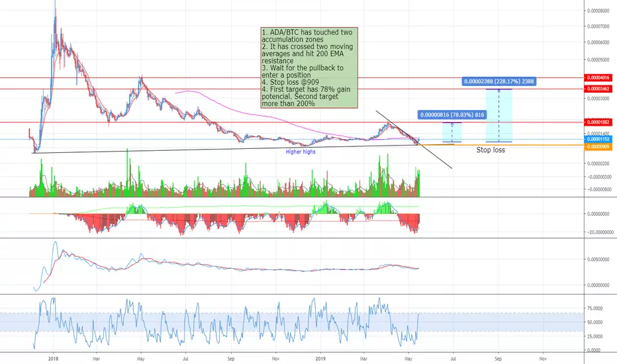The image size is (617, 364).
Task: Click the 0.00500000 indicator axis label
Action: point(598,259)
